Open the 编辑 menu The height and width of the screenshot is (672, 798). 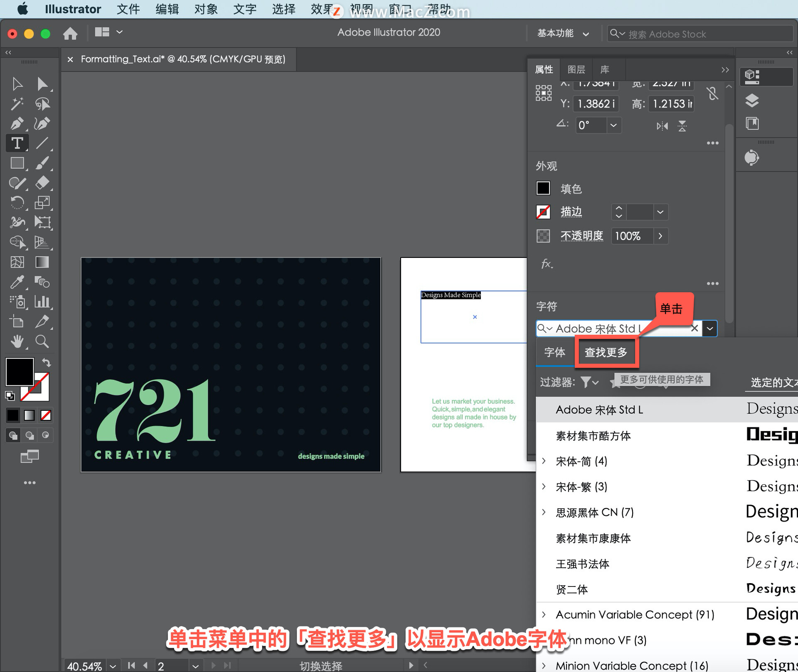pyautogui.click(x=167, y=9)
